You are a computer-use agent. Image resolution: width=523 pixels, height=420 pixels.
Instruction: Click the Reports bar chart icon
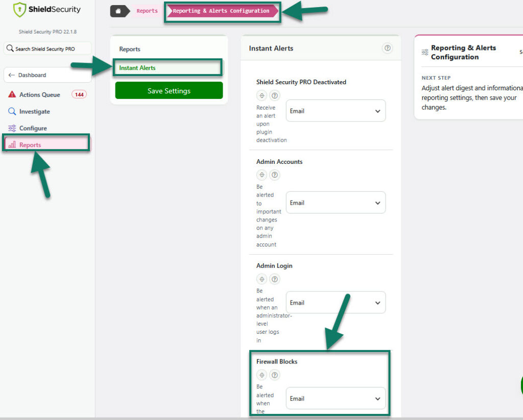[12, 144]
